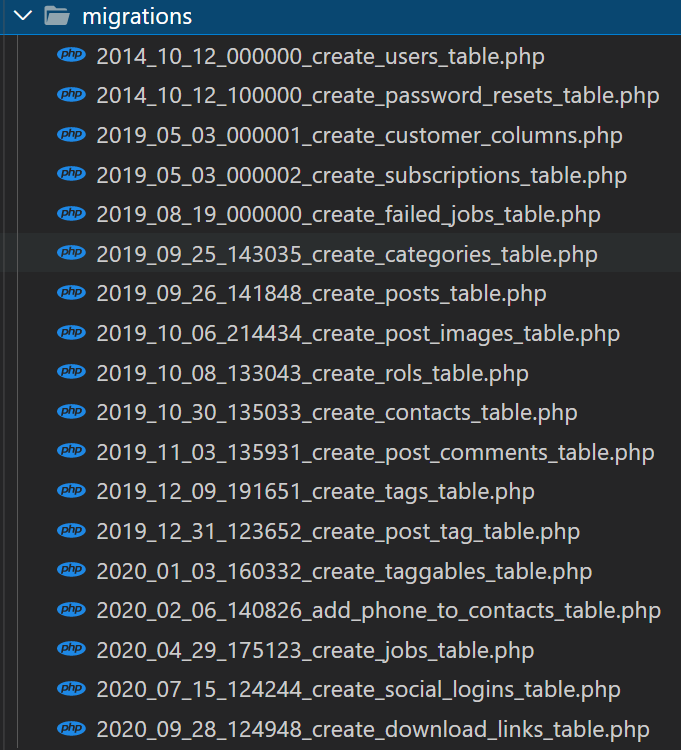Select create_post_tag_table.php migration file
Image resolution: width=681 pixels, height=750 pixels.
coord(338,531)
